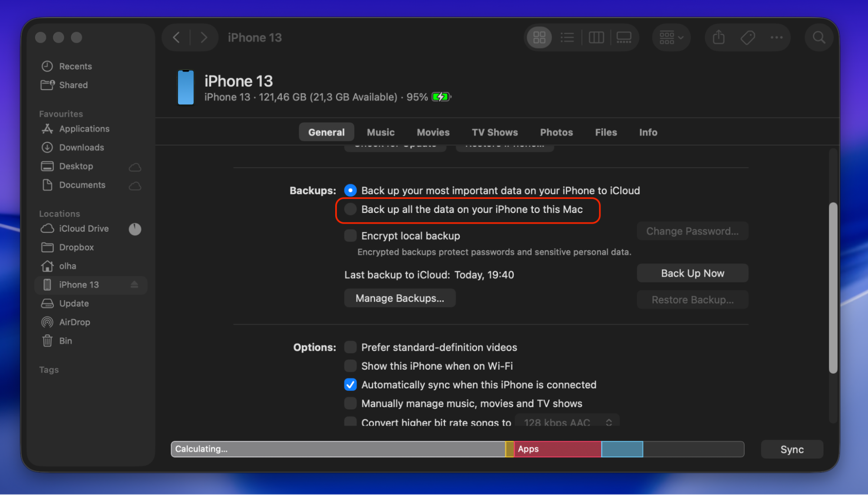Open Downloads in the sidebar
868x495 pixels.
tap(91, 148)
